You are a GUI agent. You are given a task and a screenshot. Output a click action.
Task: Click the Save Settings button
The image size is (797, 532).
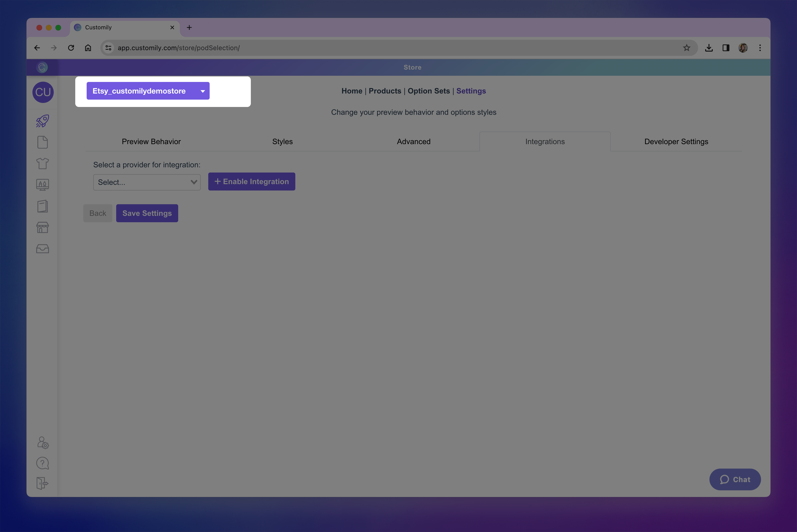coord(147,213)
